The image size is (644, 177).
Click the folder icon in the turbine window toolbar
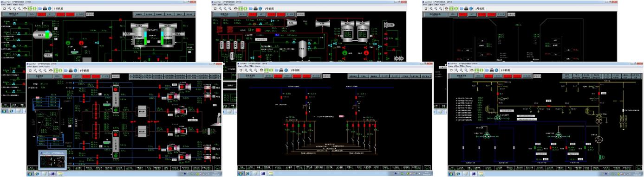click(x=251, y=8)
